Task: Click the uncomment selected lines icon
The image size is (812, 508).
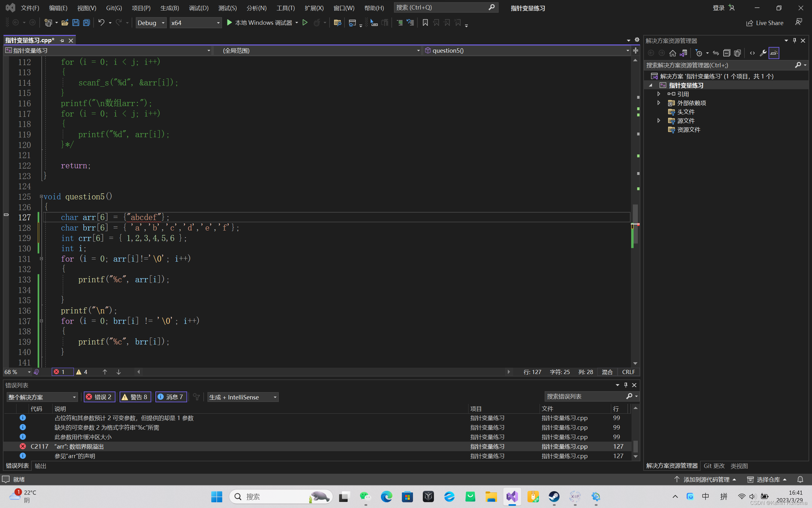Action: click(x=410, y=23)
